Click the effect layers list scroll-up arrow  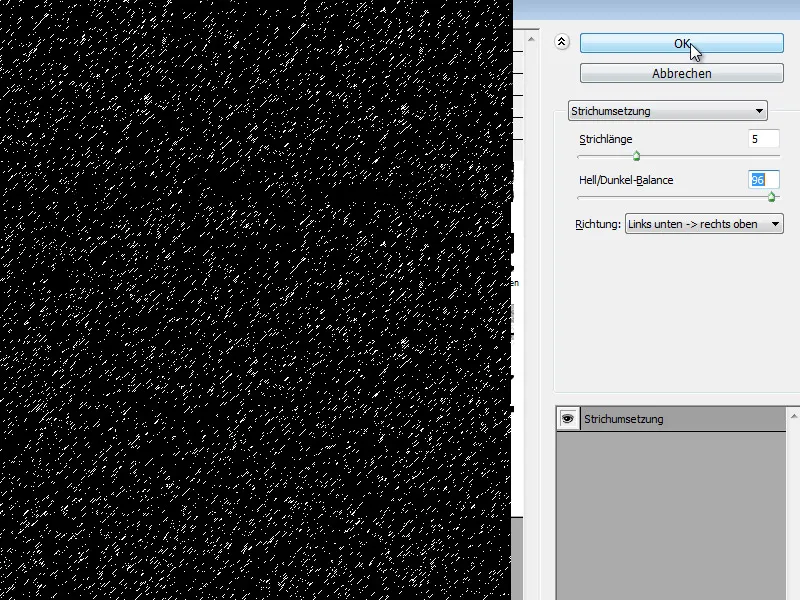[x=794, y=417]
